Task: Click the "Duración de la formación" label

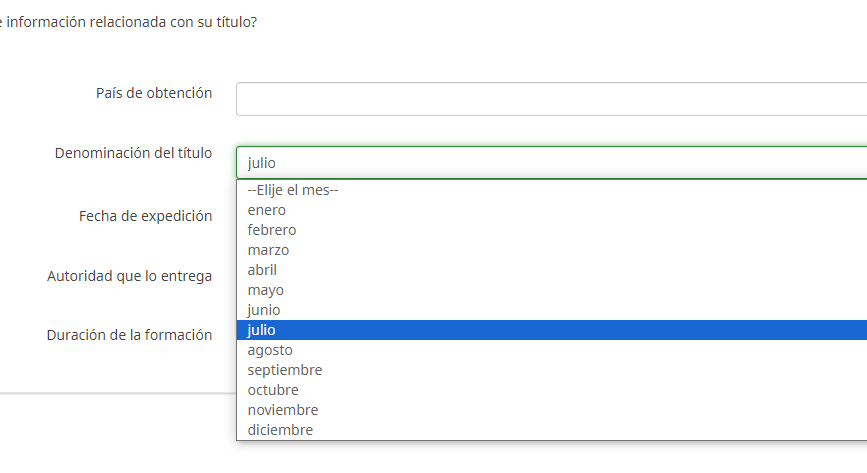Action: (x=129, y=335)
